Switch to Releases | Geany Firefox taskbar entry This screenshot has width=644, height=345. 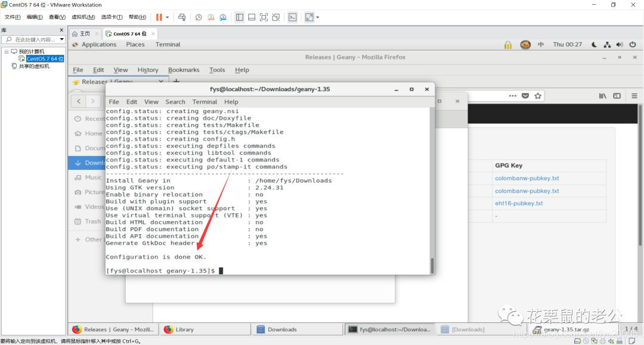pos(113,330)
